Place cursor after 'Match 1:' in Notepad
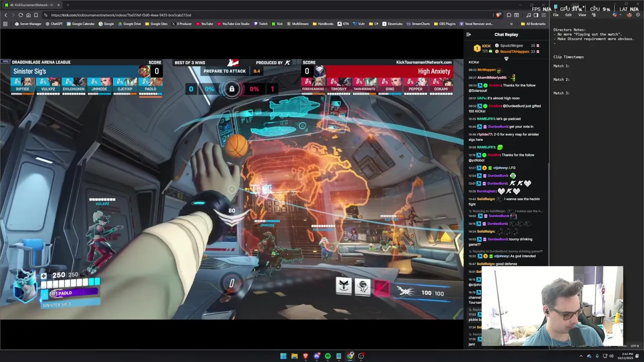The image size is (644, 362). tap(571, 66)
